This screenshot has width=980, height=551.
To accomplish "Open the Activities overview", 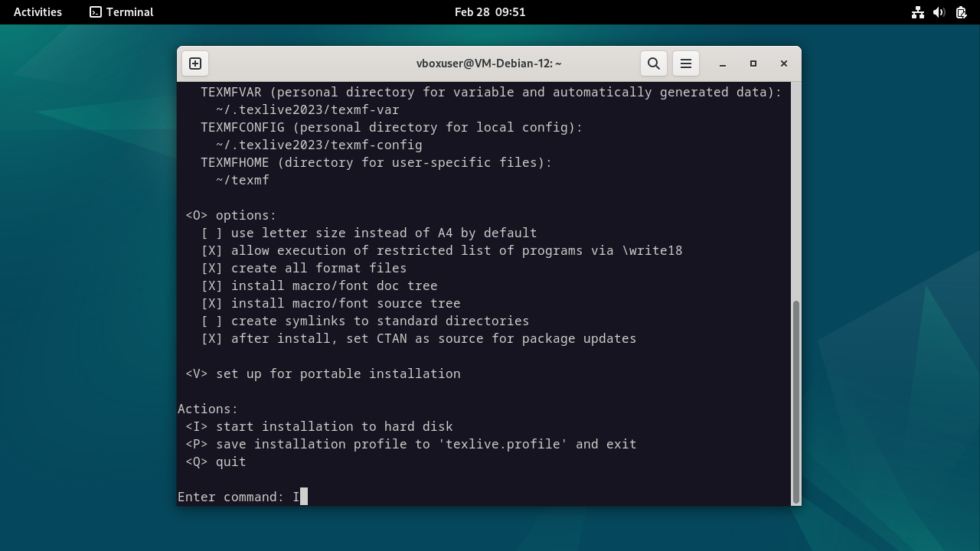I will point(38,12).
